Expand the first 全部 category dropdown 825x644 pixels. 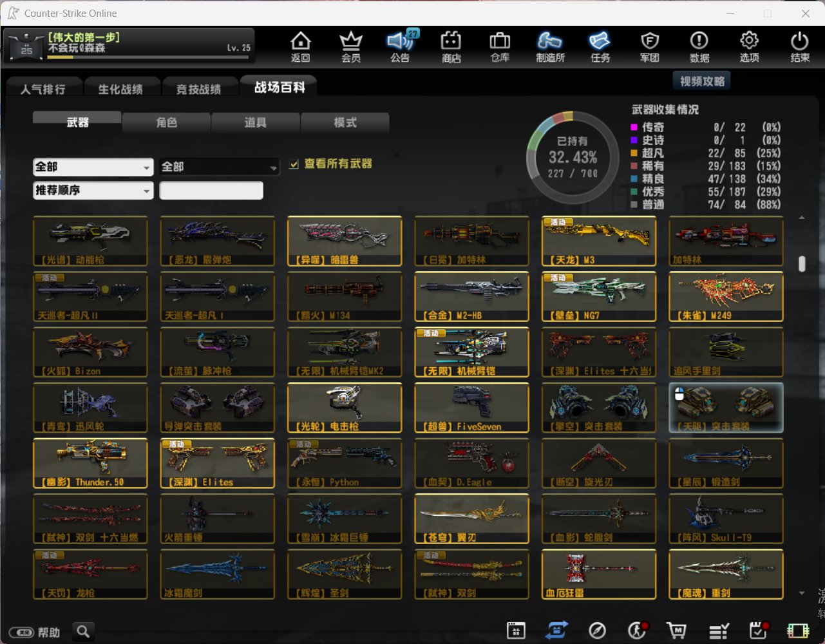[93, 167]
